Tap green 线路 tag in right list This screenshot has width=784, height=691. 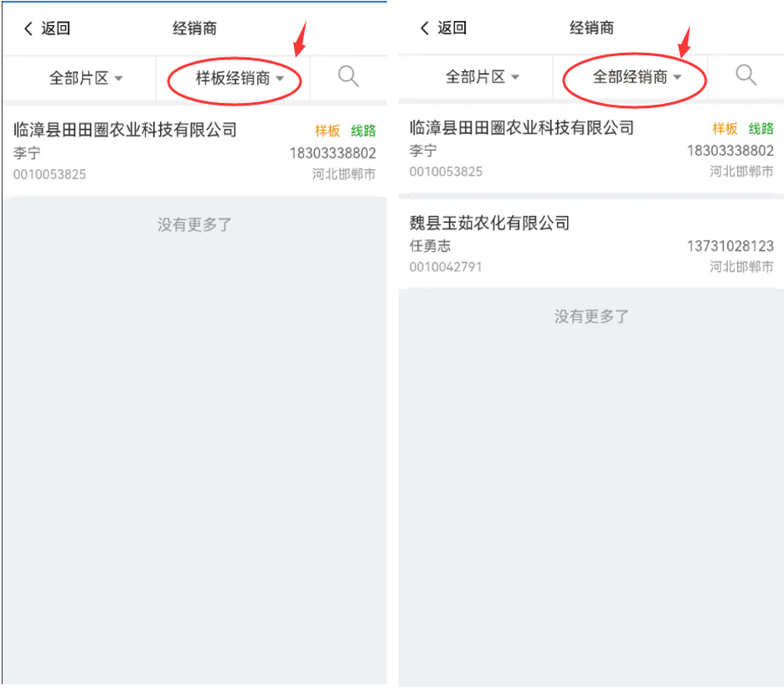761,128
